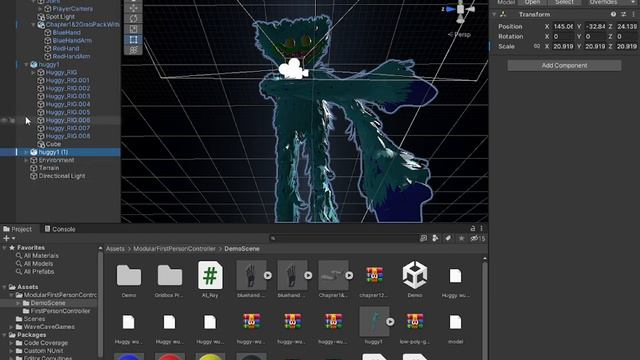Switch the Persp projection label

pos(460,35)
